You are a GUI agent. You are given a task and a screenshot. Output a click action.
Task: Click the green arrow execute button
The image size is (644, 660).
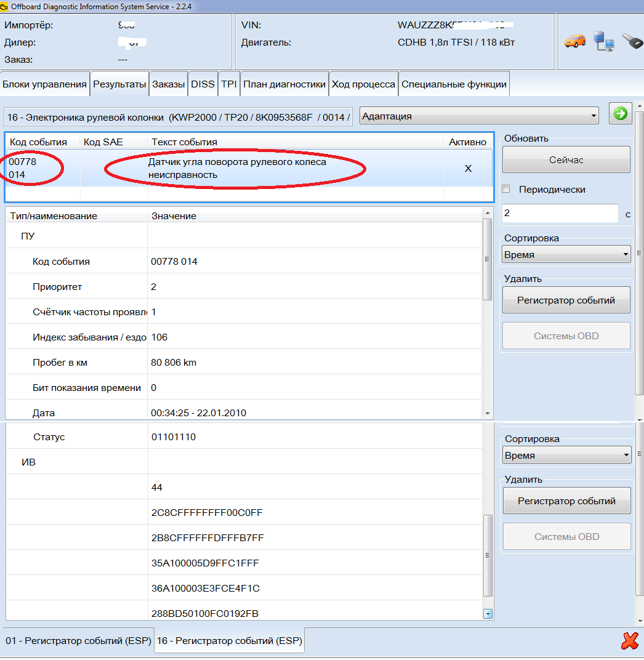click(x=621, y=114)
